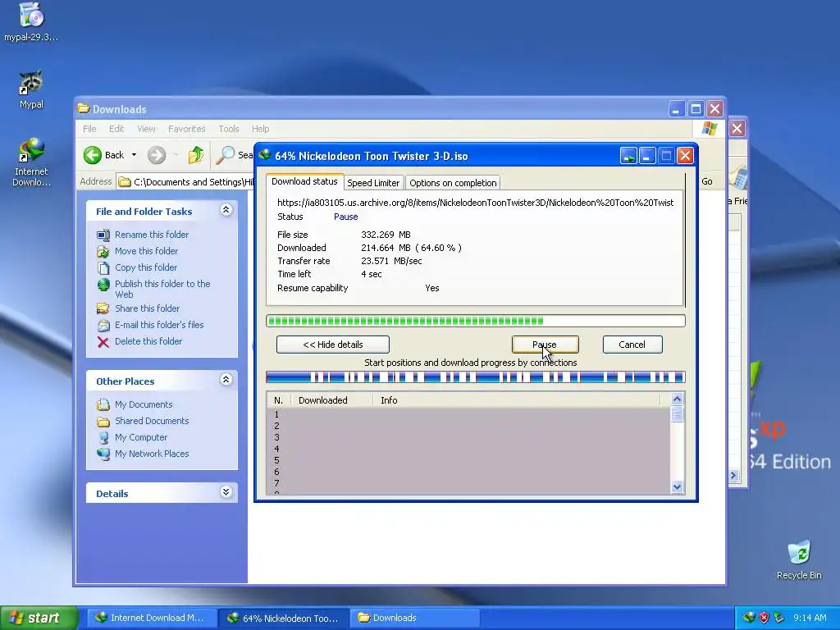Open the File menu in Downloads window
The height and width of the screenshot is (630, 840).
tap(89, 129)
